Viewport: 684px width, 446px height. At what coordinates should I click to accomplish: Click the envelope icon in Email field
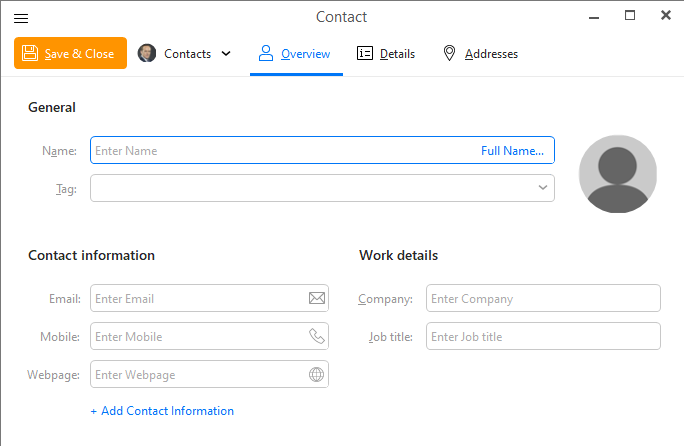point(317,298)
